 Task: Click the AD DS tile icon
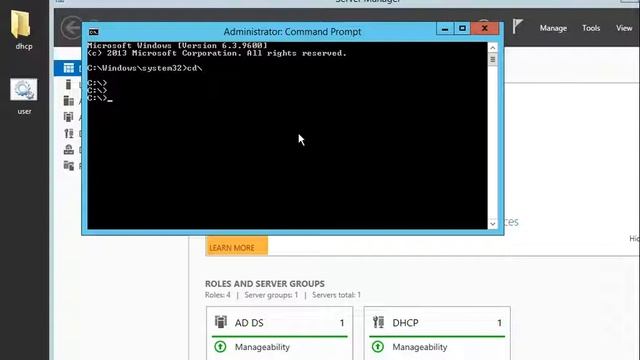click(221, 322)
